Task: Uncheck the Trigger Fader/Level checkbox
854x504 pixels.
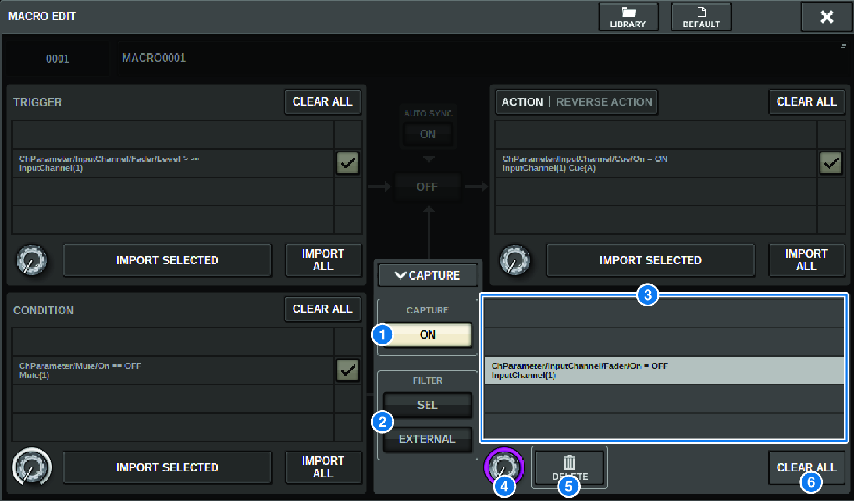Action: 347,163
